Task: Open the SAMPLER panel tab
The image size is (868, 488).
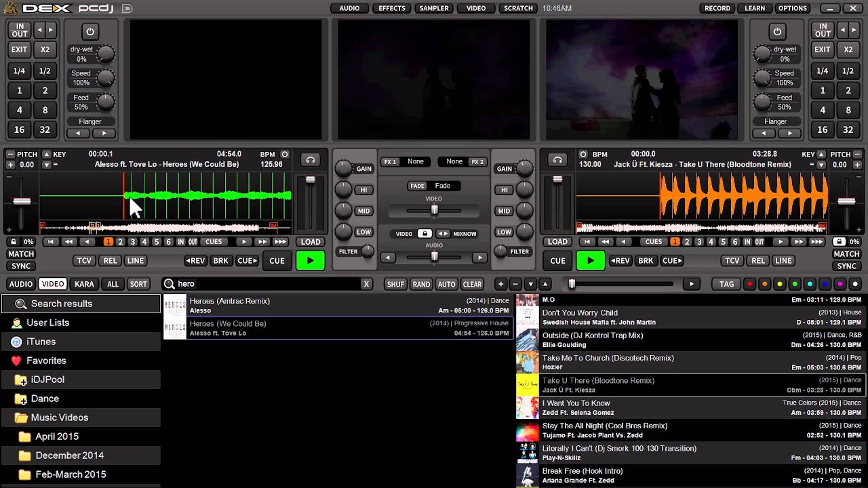Action: point(434,8)
